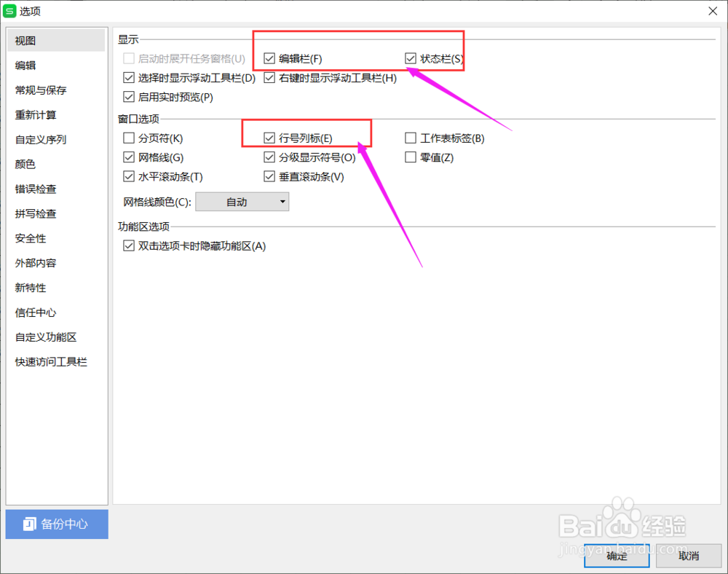Open the 重新计算 category

(56, 114)
